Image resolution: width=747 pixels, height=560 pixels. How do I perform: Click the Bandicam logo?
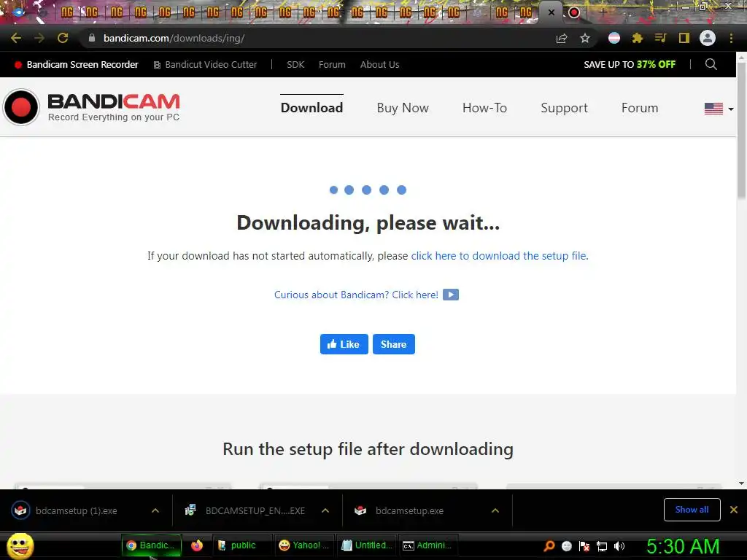point(91,107)
